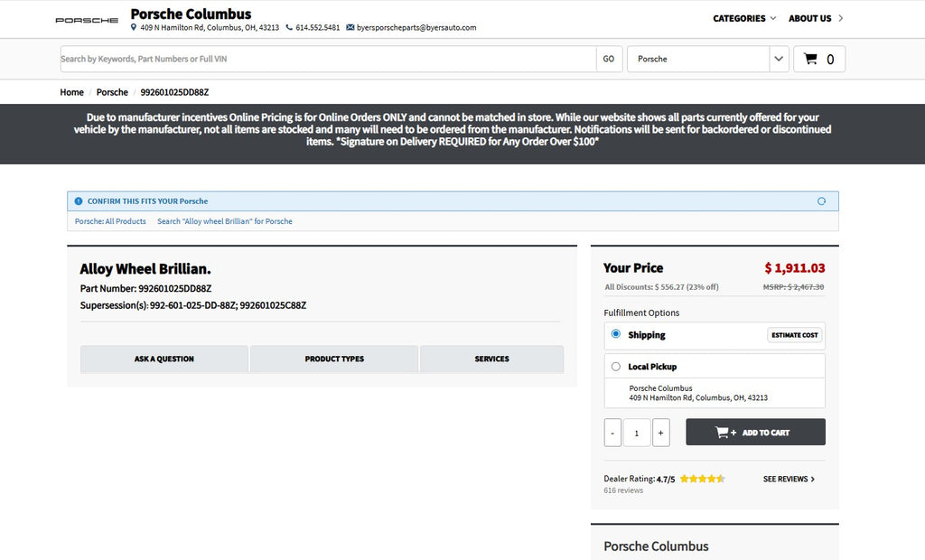Focus the keyword and part number search field
The width and height of the screenshot is (925, 560).
pos(328,59)
